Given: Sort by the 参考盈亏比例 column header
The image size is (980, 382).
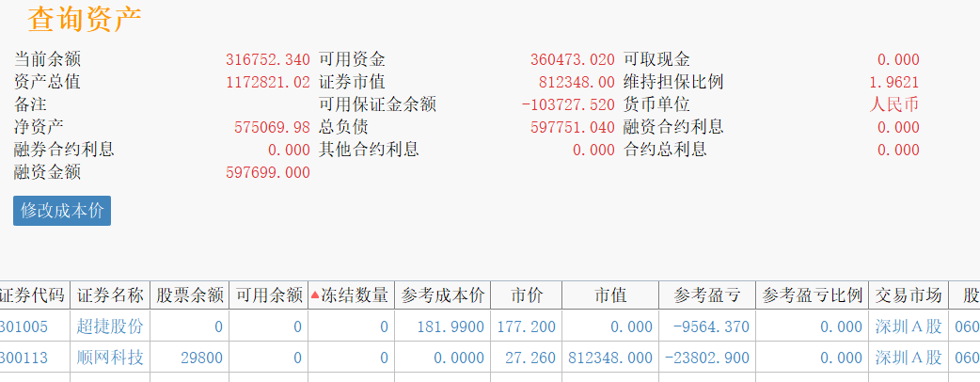Looking at the screenshot, I should 812,295.
